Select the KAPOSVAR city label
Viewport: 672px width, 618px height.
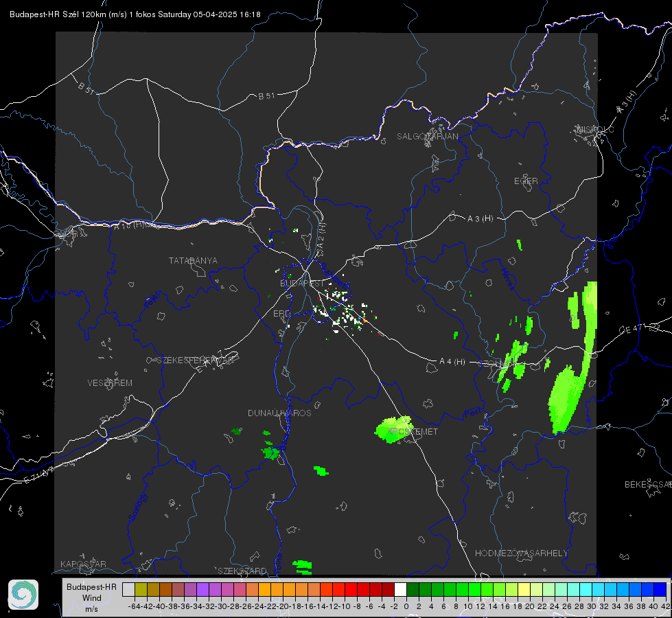pyautogui.click(x=83, y=564)
